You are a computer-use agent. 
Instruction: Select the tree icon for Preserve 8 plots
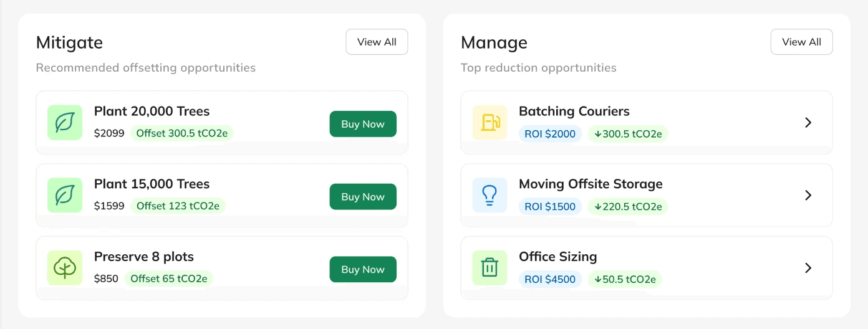point(65,268)
